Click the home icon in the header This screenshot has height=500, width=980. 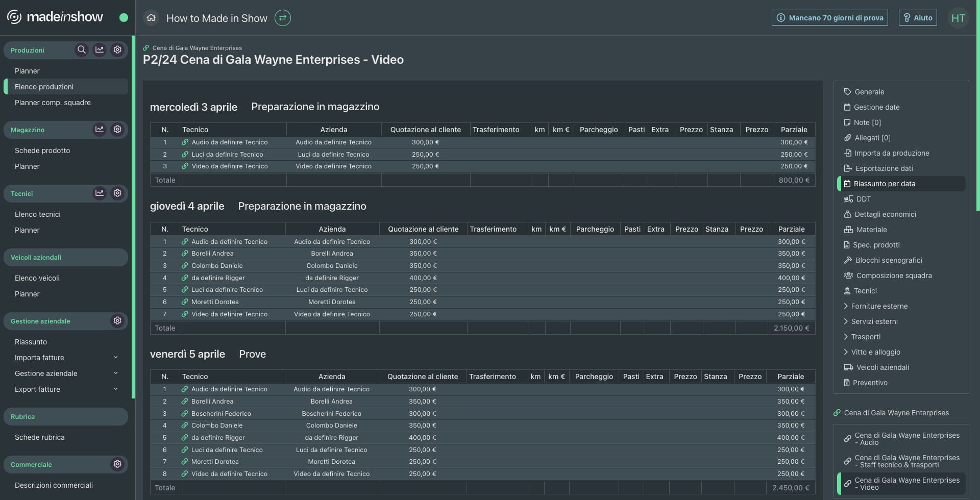pyautogui.click(x=151, y=18)
